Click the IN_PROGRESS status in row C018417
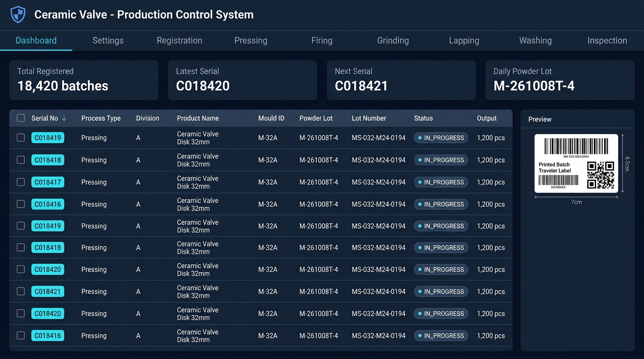The image size is (644, 359). tap(441, 182)
